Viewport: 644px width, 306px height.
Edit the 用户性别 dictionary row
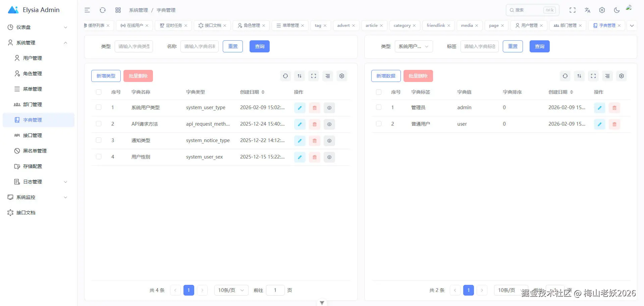pyautogui.click(x=300, y=157)
